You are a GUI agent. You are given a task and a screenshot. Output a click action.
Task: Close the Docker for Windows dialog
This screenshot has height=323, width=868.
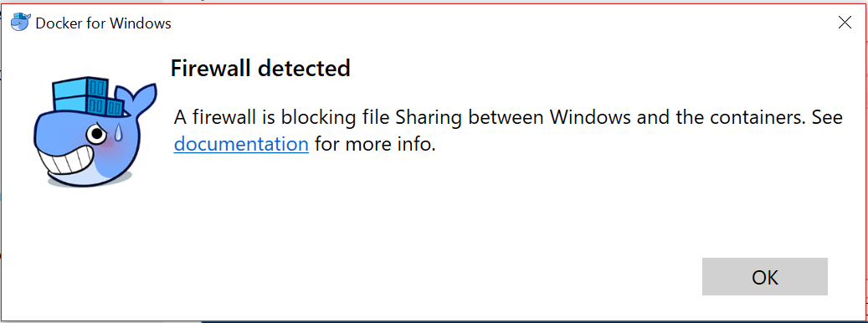click(845, 23)
